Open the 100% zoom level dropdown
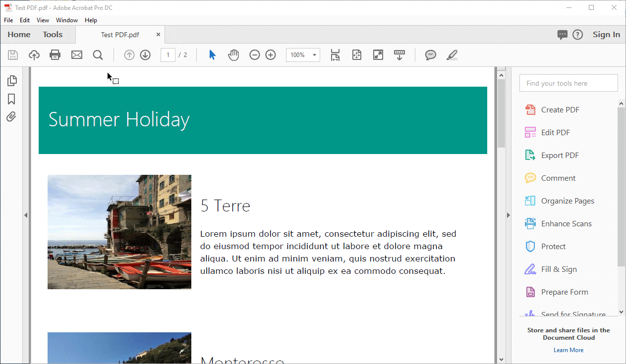 coord(314,55)
